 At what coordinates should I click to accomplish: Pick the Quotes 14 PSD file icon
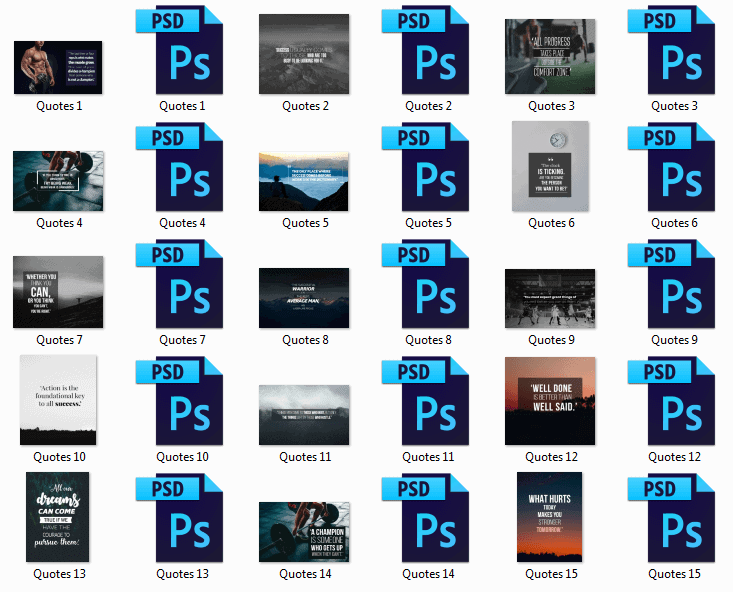pos(426,518)
